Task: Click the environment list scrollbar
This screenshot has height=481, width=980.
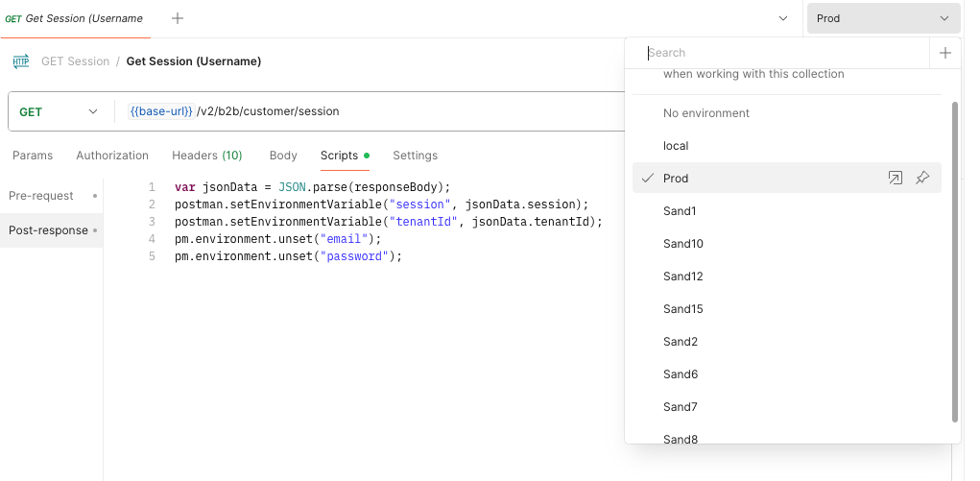Action: click(954, 261)
